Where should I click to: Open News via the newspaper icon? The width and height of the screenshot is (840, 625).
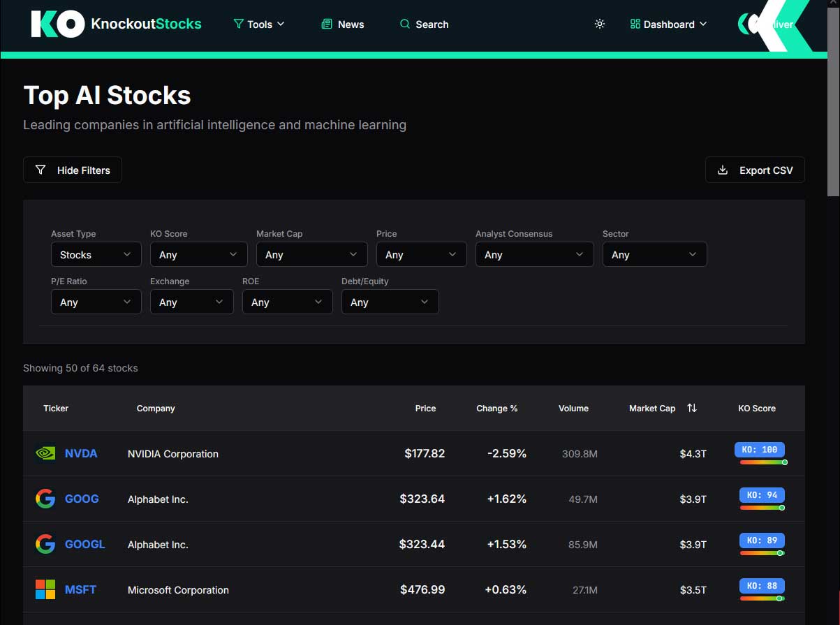pos(326,24)
